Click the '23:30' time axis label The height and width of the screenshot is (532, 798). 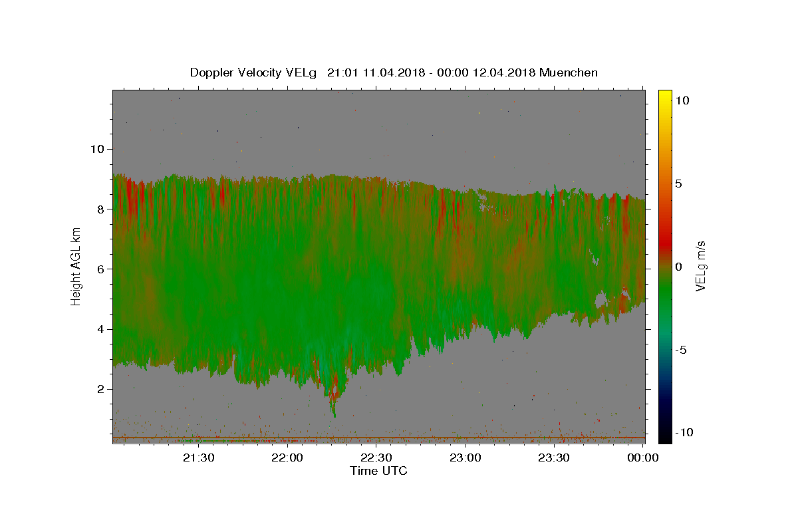[553, 458]
